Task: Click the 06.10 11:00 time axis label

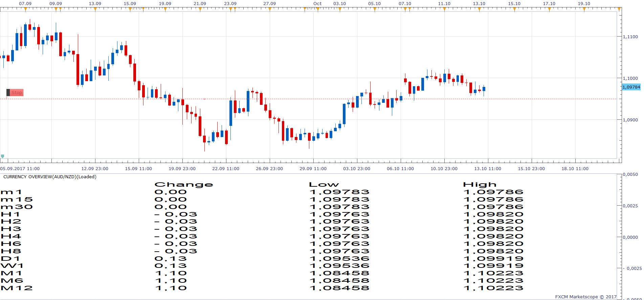Action: pyautogui.click(x=400, y=168)
